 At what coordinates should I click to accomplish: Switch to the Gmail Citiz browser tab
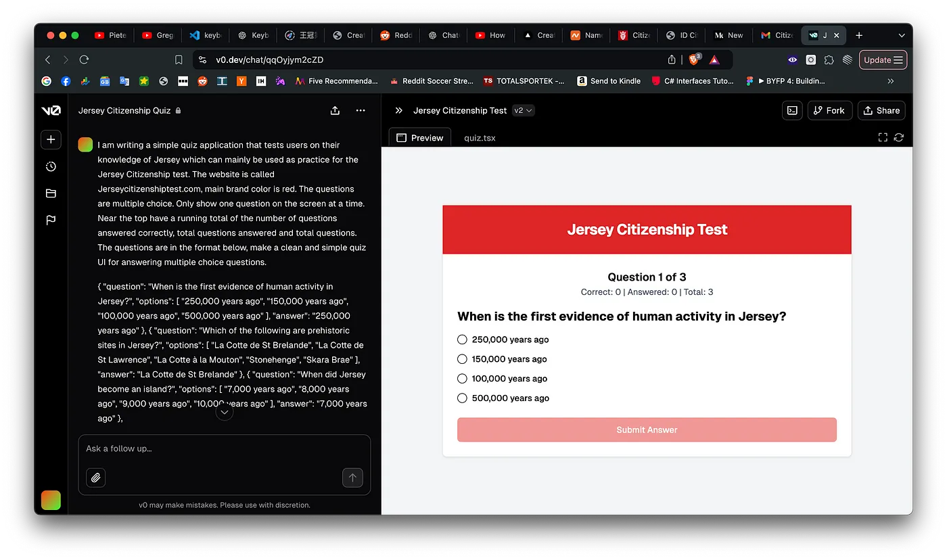777,35
